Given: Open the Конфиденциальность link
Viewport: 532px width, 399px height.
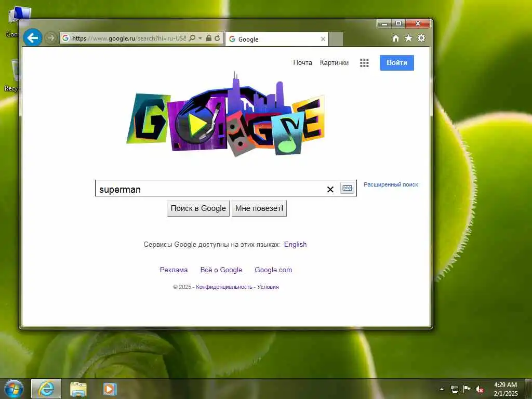Looking at the screenshot, I should point(224,287).
